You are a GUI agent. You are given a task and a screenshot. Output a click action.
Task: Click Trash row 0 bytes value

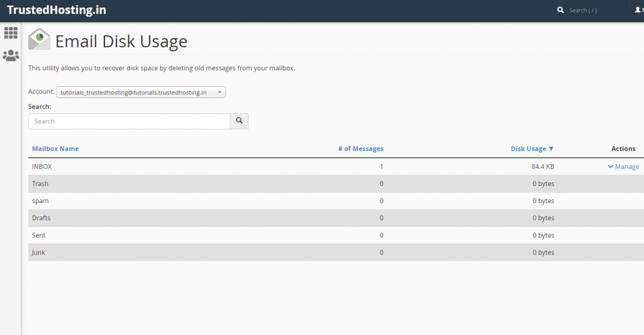click(543, 184)
